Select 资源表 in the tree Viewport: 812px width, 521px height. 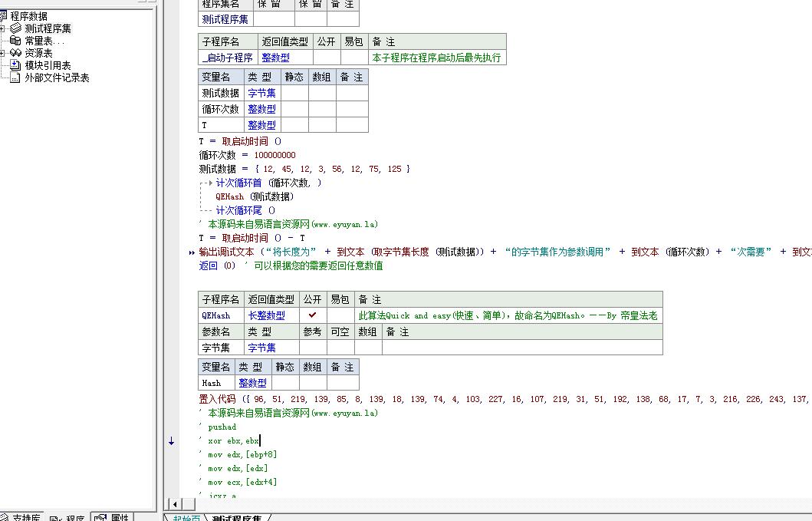(39, 53)
